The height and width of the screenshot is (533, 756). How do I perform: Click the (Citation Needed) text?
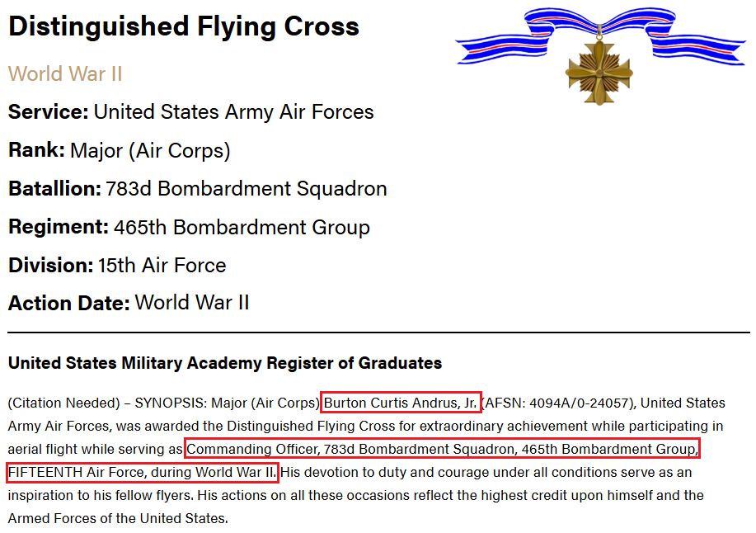click(x=63, y=403)
